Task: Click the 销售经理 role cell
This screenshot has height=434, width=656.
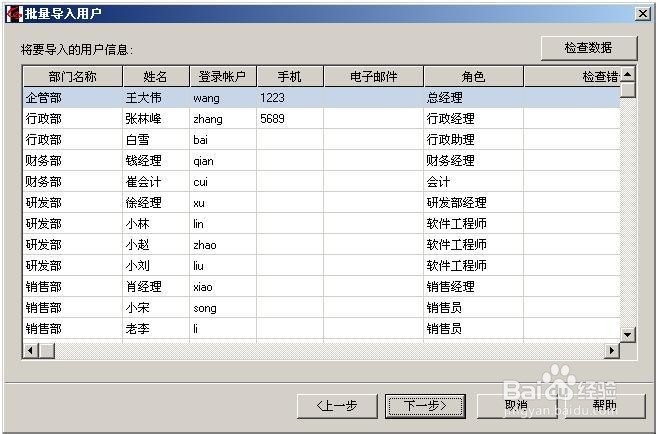Action: click(450, 287)
